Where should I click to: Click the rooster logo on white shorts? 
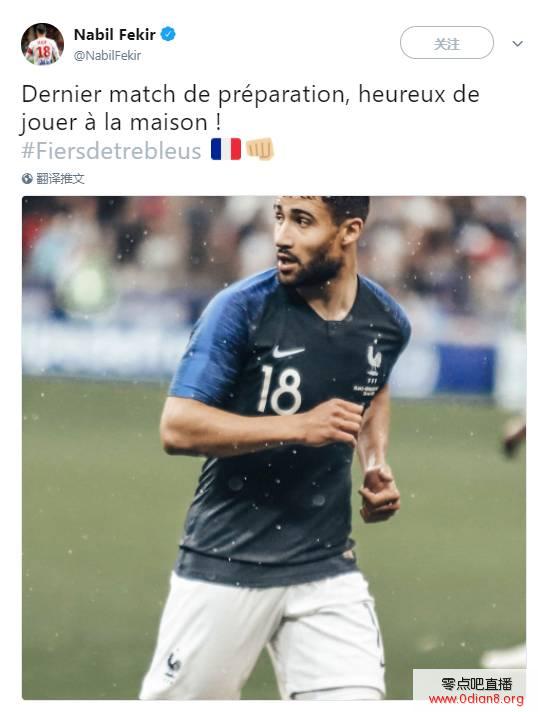click(173, 666)
